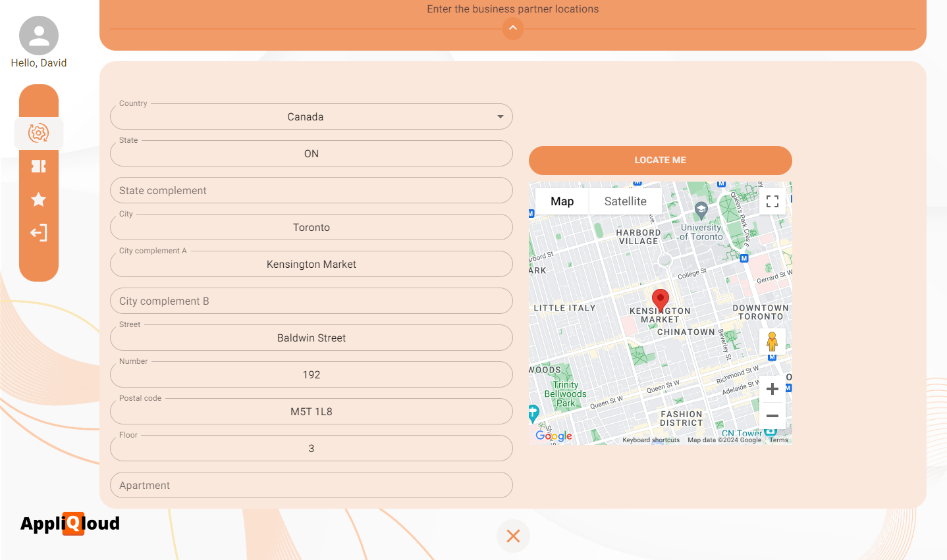Zoom out on the map with minus icon
This screenshot has width=947, height=560.
pyautogui.click(x=772, y=415)
